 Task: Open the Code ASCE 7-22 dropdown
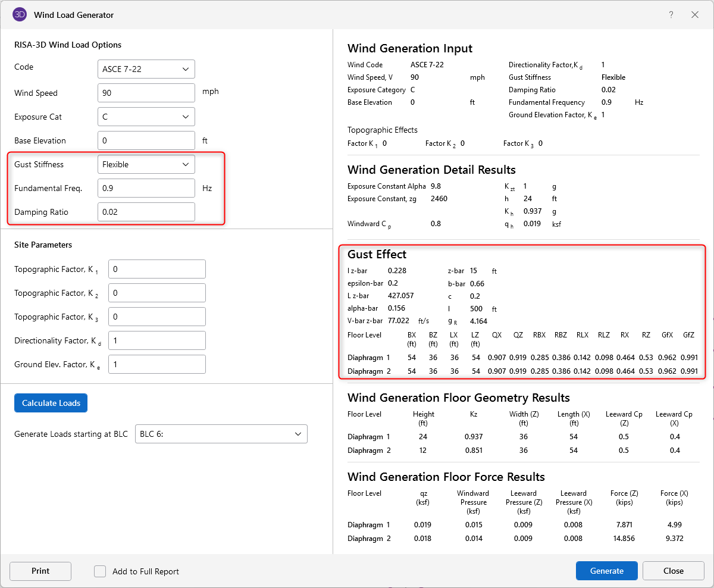coord(146,69)
